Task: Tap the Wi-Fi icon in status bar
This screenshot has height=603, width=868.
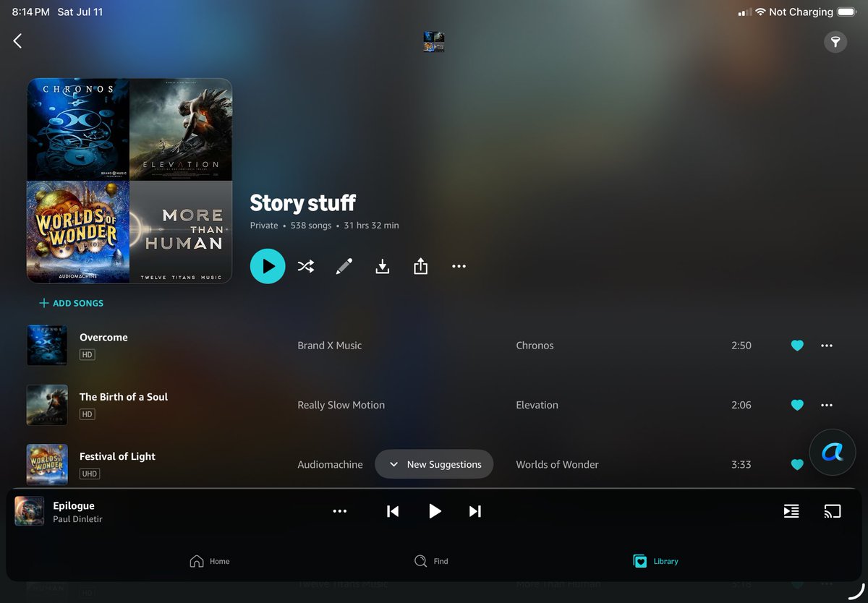Action: (760, 12)
